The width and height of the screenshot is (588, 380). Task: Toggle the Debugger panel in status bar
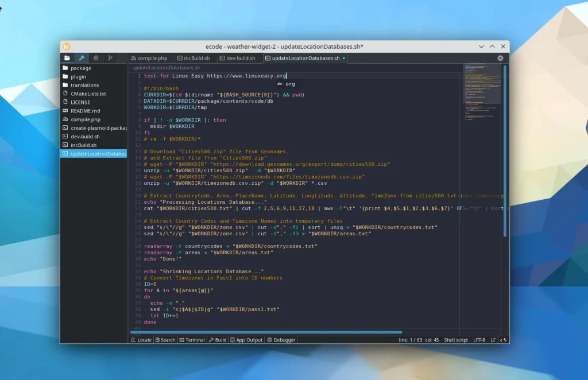click(281, 340)
